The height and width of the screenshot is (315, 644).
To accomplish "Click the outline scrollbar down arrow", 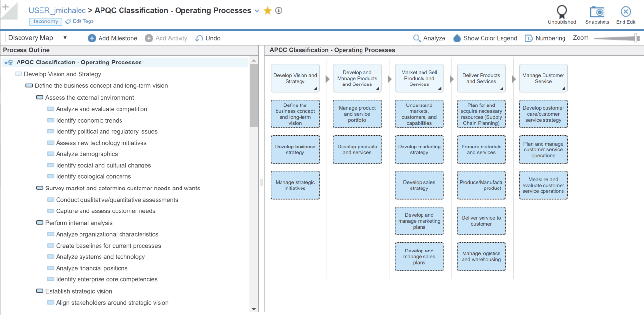I will (254, 309).
